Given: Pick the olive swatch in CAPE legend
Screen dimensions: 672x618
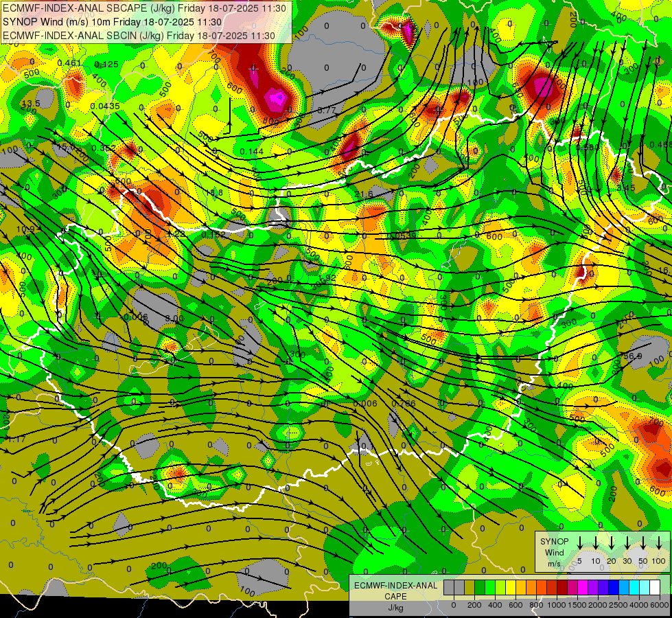Looking at the screenshot, I should (x=470, y=588).
